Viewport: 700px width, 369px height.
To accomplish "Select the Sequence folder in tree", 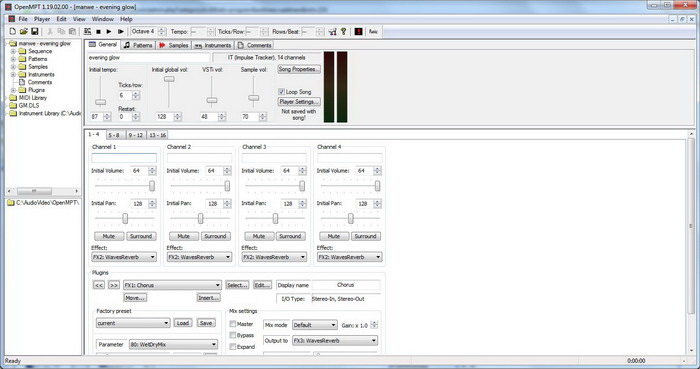I will tap(40, 51).
